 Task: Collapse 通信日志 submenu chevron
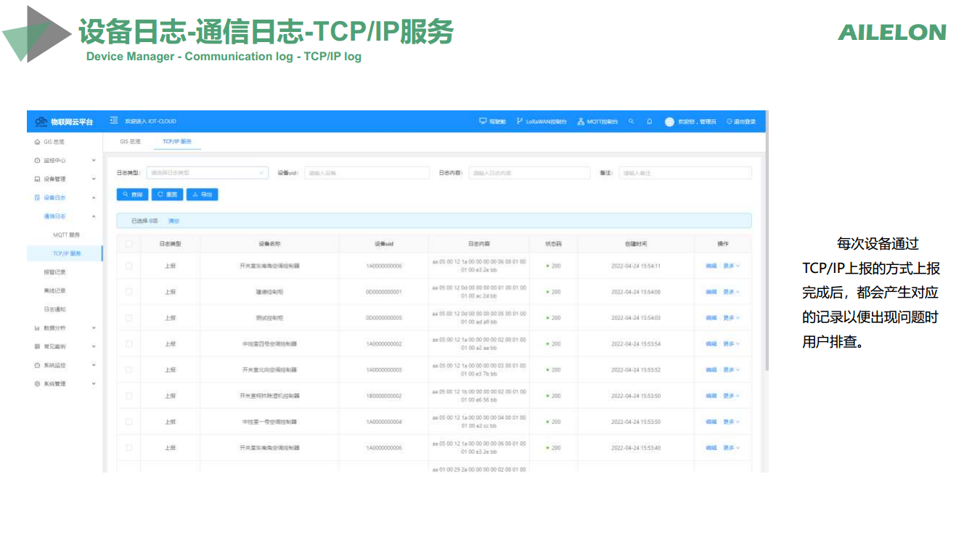point(94,216)
